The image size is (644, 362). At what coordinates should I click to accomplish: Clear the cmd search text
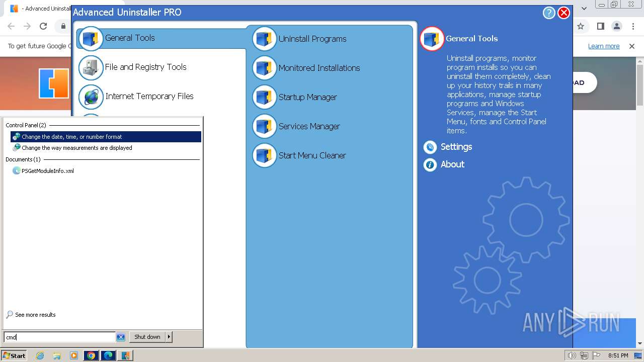click(x=120, y=337)
